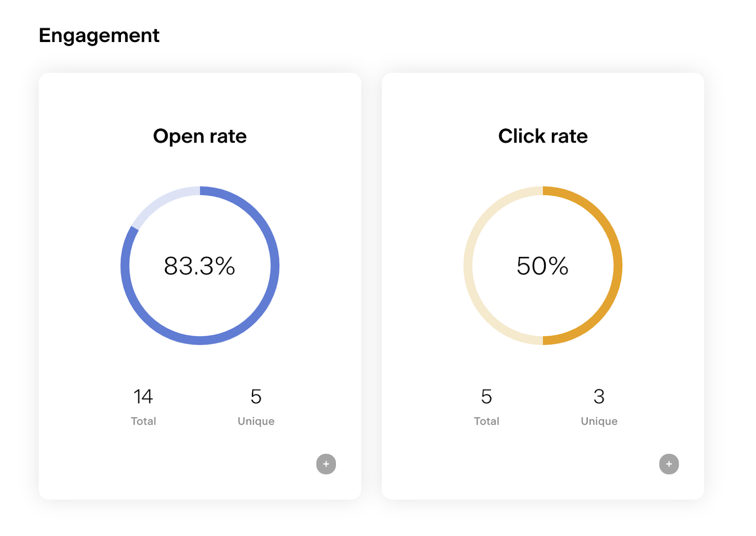Select the 3 unique clicks number
The width and height of the screenshot is (756, 536).
pyautogui.click(x=599, y=397)
